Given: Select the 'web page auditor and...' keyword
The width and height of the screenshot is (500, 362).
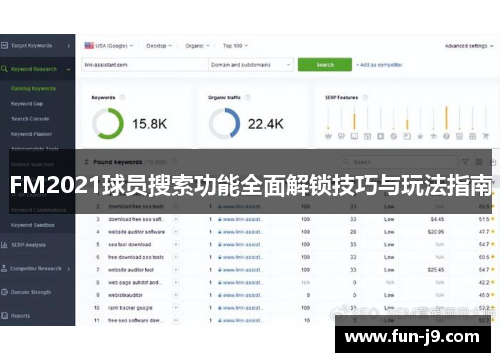Looking at the screenshot, I should click(x=135, y=282).
